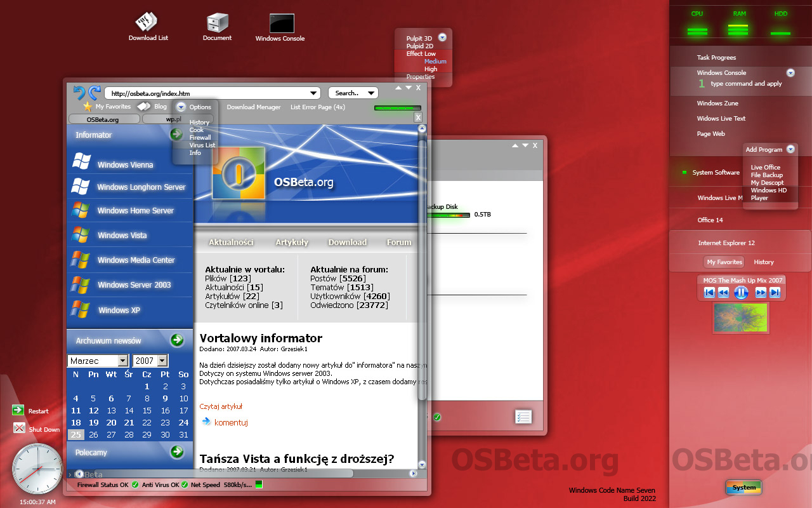The width and height of the screenshot is (812, 508).
Task: Expand the month dropdown showing Marzec
Action: click(x=123, y=361)
